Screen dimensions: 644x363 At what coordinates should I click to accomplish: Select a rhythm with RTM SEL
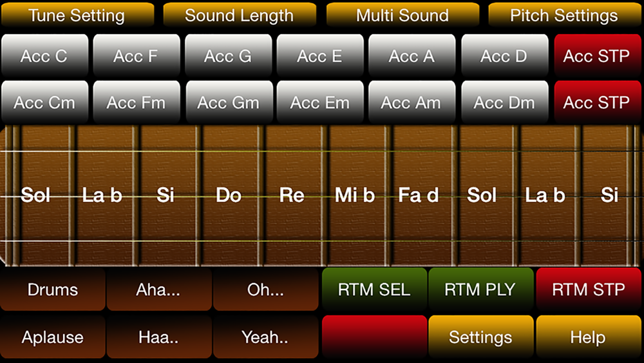(374, 289)
